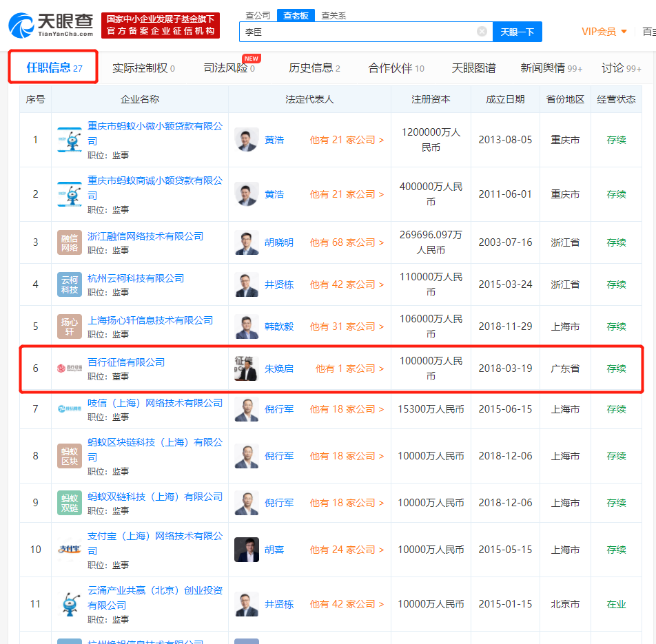Open 重庆市蚂蚁小微小额贷款有限公司 link

click(155, 133)
